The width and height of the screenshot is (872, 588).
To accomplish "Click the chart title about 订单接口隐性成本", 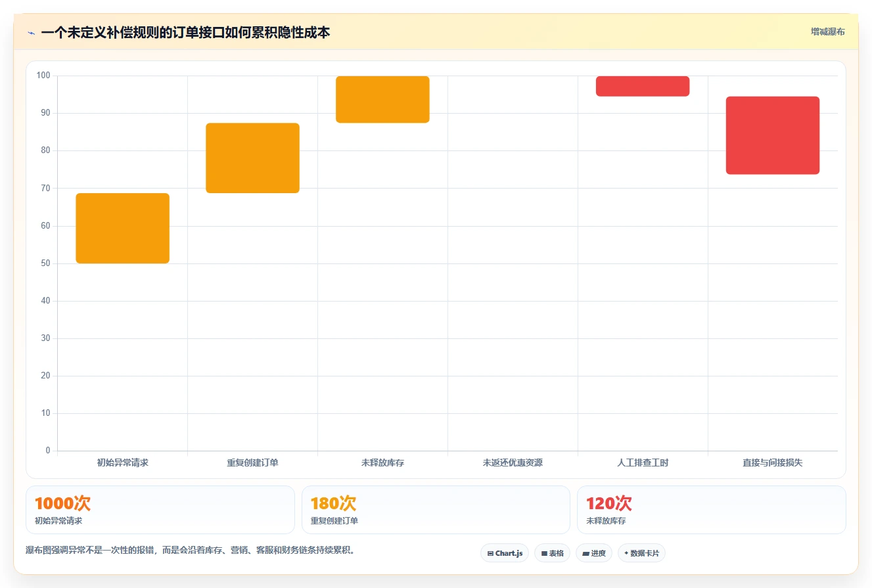I will [x=185, y=33].
